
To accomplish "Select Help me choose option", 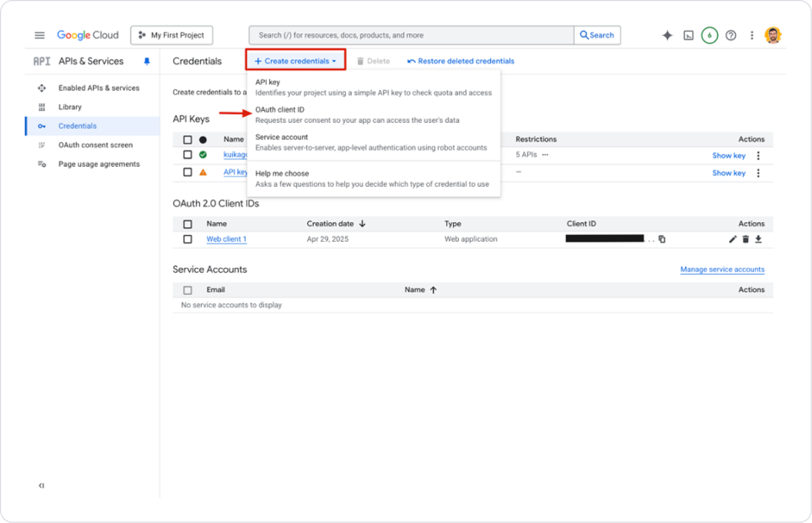I will [374, 179].
